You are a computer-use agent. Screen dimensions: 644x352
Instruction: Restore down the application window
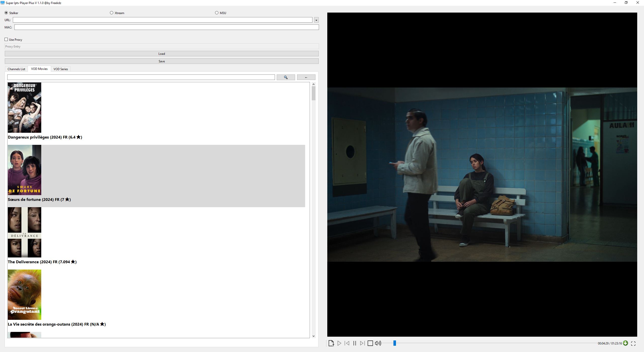tap(626, 3)
